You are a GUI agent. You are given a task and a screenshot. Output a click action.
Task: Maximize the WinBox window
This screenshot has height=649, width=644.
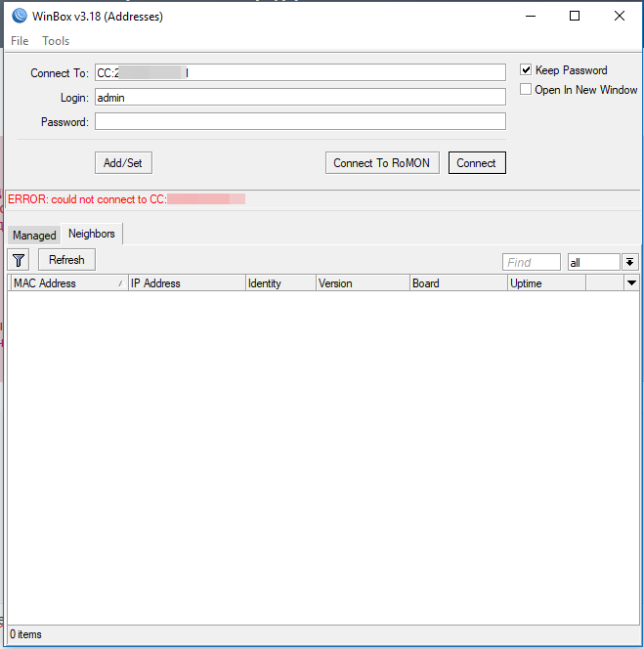point(575,17)
